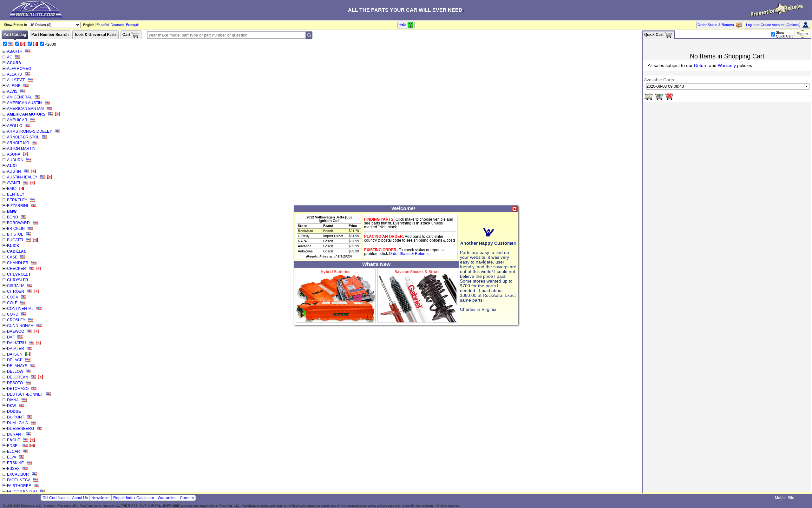Click the US flag next to ERSKINE
812x508 pixels.
coord(29,463)
